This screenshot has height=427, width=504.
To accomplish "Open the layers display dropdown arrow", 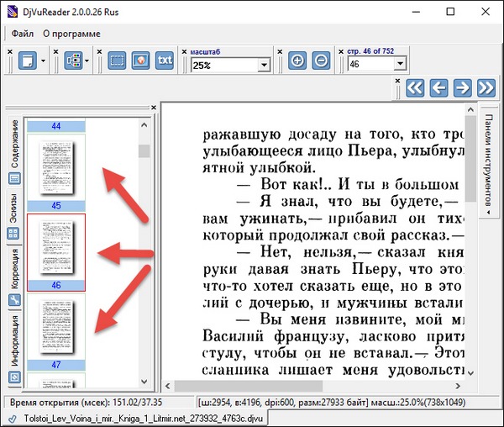I will (87, 61).
